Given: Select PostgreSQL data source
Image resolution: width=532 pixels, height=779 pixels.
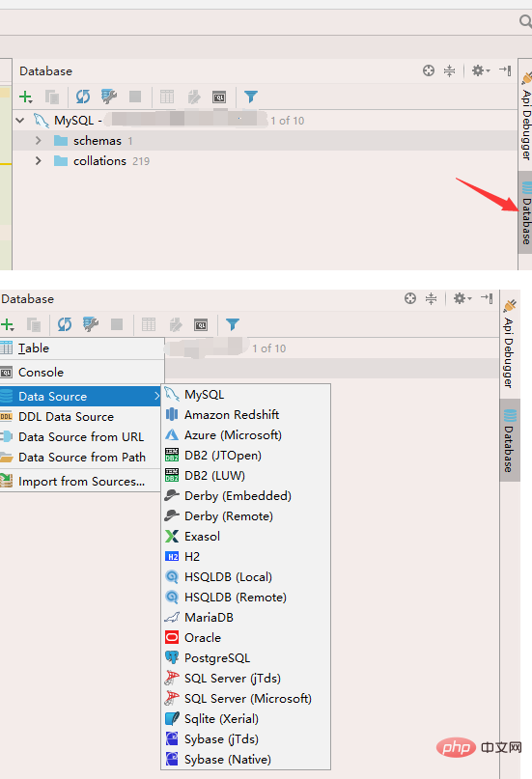Looking at the screenshot, I should (246, 658).
